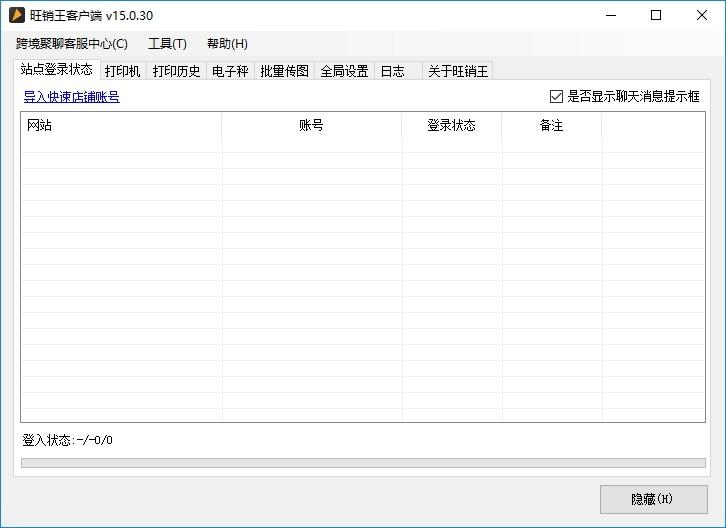Open the 电子秤 tab
726x528 pixels.
230,71
